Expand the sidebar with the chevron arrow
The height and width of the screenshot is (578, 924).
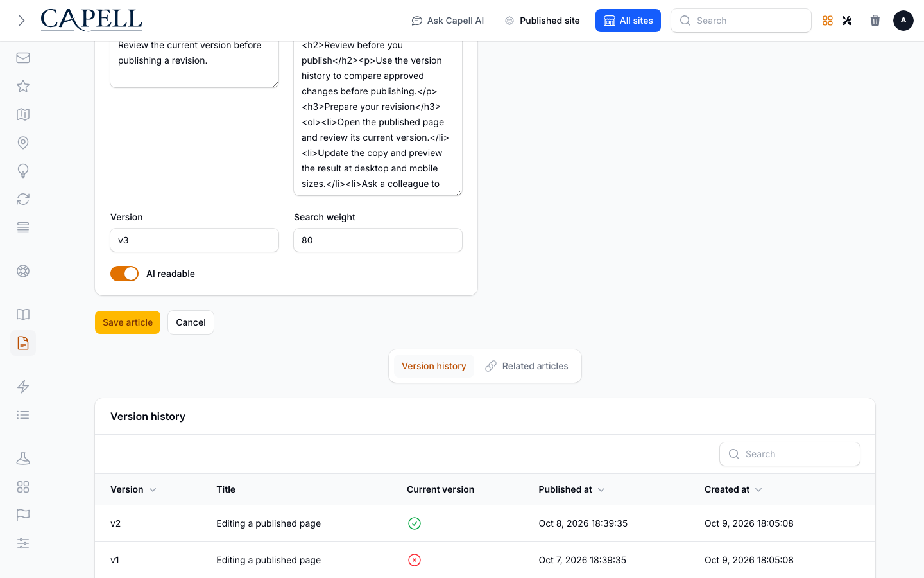click(x=22, y=21)
